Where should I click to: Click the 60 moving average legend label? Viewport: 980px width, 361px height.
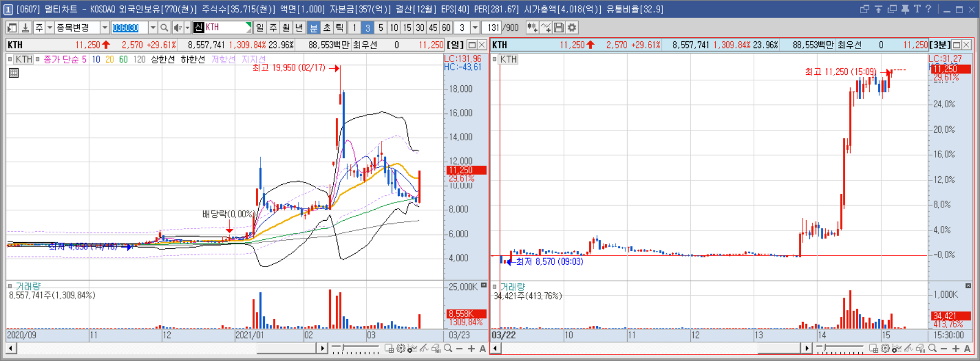(x=123, y=59)
